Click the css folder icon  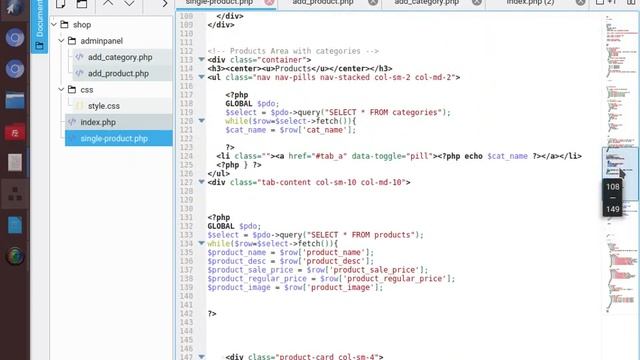tap(72, 89)
